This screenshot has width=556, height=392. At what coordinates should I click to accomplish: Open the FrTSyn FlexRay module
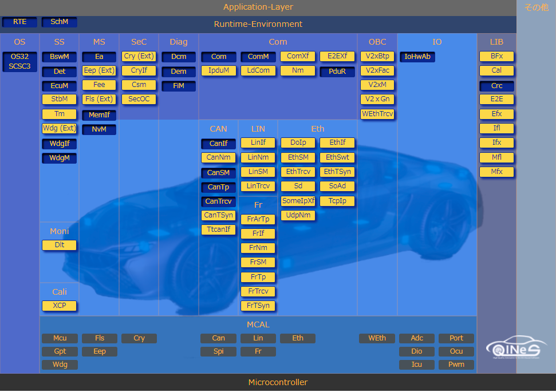258,306
